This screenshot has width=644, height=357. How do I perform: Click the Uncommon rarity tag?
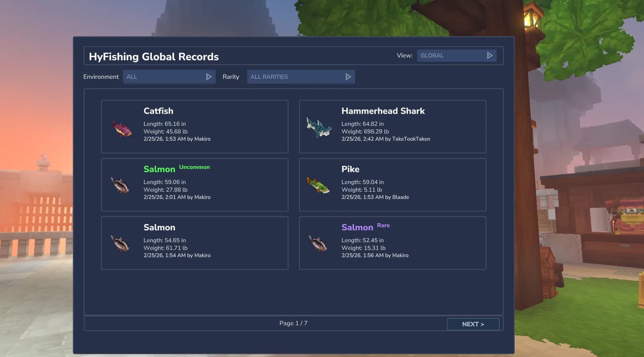(194, 167)
